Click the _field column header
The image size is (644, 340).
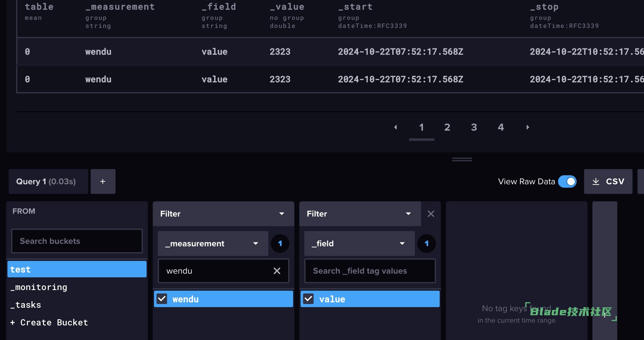pyautogui.click(x=219, y=7)
